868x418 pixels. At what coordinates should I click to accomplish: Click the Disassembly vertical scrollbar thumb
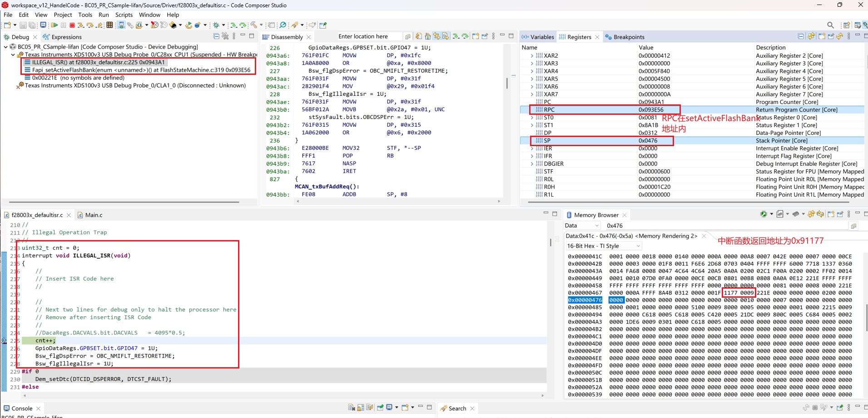[506, 83]
